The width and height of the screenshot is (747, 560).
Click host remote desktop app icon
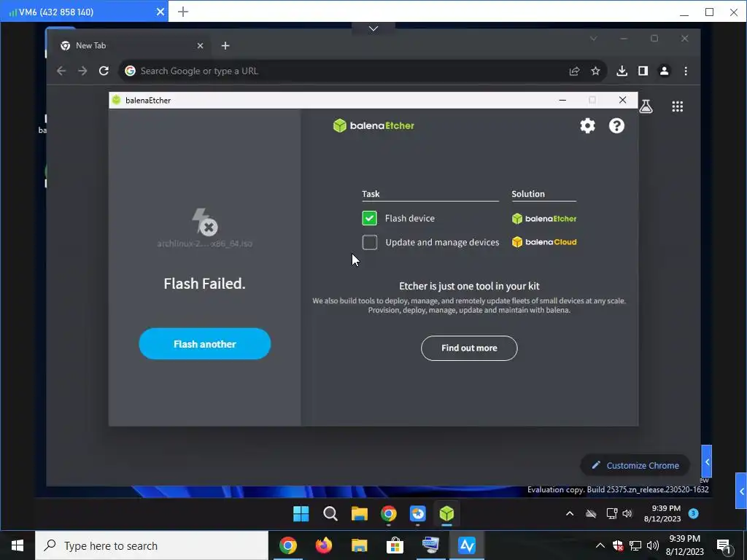tap(467, 545)
